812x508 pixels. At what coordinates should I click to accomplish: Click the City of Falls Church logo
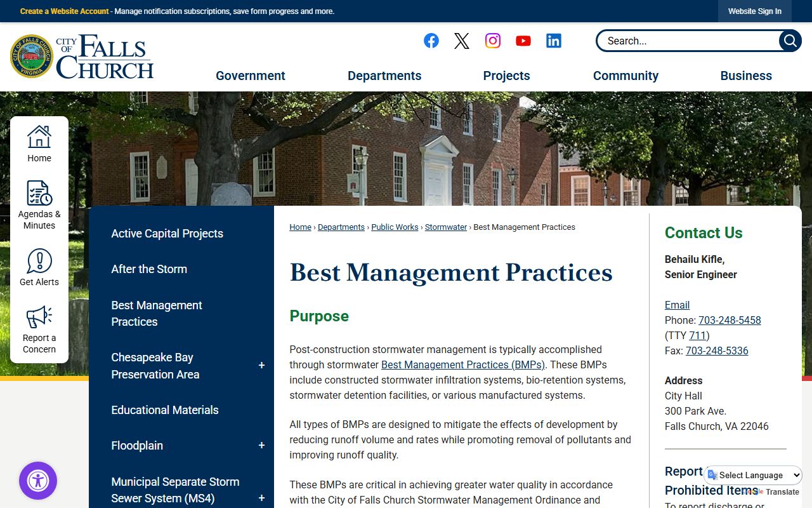coord(82,57)
